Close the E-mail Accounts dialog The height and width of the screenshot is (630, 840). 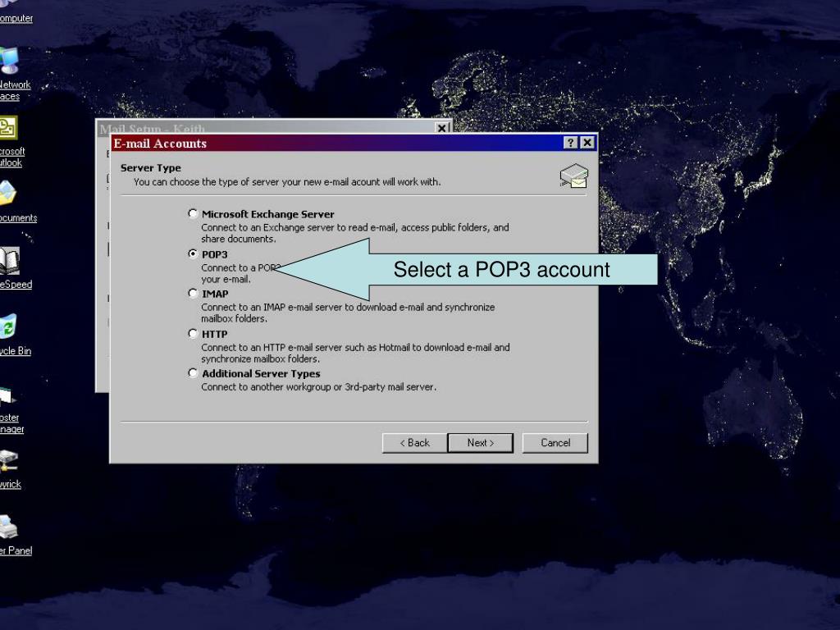click(x=587, y=143)
